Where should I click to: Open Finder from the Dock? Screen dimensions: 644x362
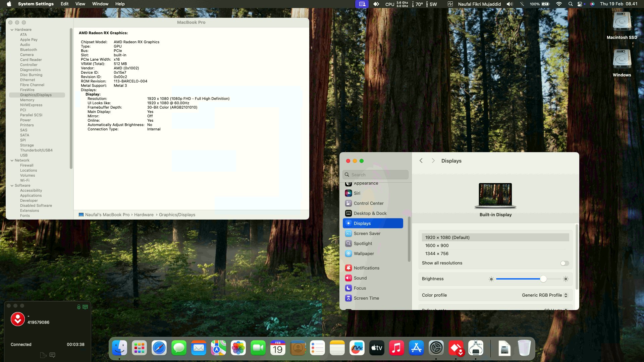coord(119,348)
